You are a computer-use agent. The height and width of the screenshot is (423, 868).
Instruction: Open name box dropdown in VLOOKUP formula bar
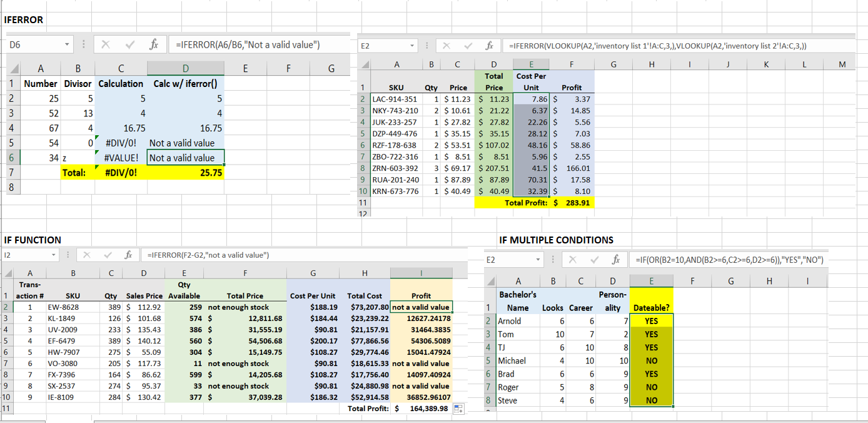click(x=413, y=46)
